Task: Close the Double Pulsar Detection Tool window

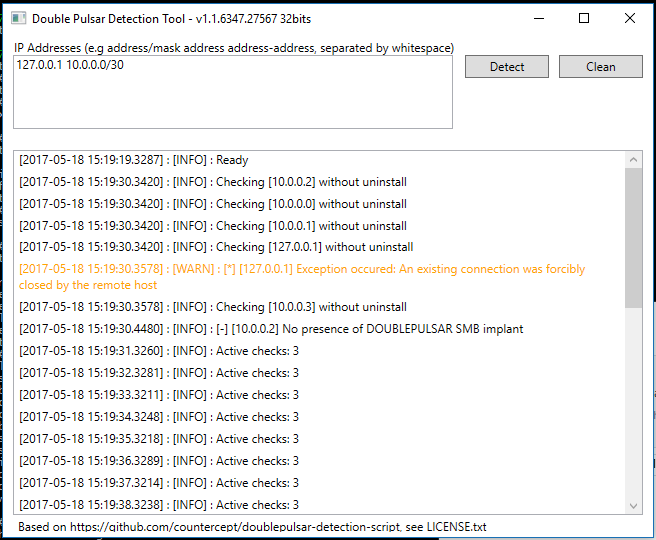Action: 630,18
